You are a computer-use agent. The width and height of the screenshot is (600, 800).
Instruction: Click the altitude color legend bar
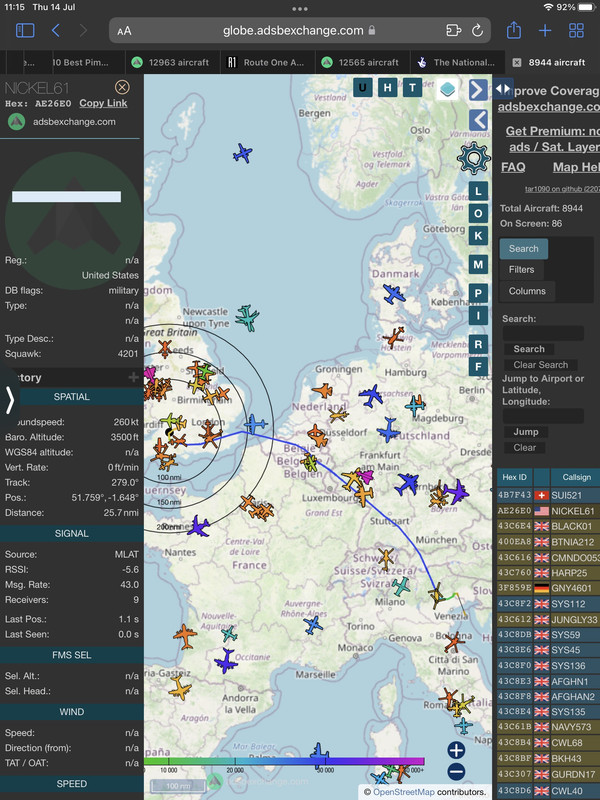tap(284, 761)
